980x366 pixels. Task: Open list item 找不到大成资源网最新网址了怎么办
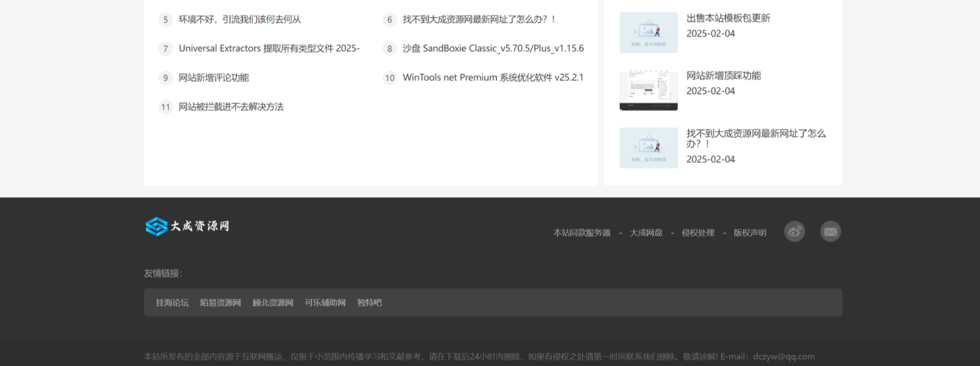coord(480,20)
